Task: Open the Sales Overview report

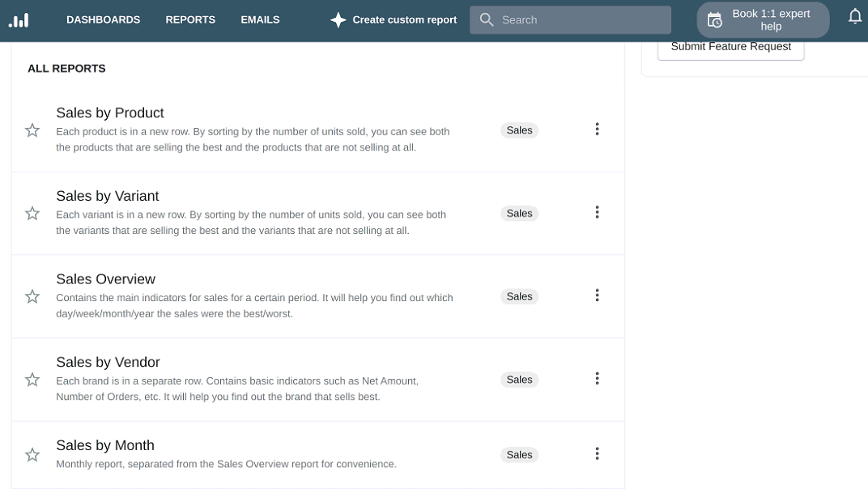Action: pyautogui.click(x=105, y=279)
